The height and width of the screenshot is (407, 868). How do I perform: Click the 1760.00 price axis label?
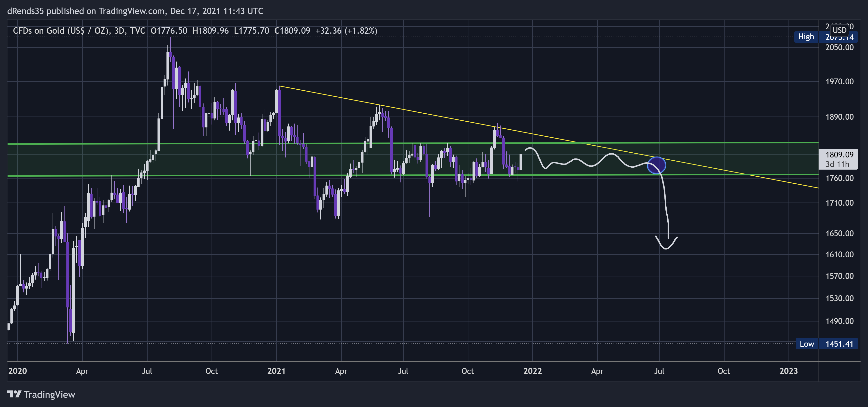(839, 178)
